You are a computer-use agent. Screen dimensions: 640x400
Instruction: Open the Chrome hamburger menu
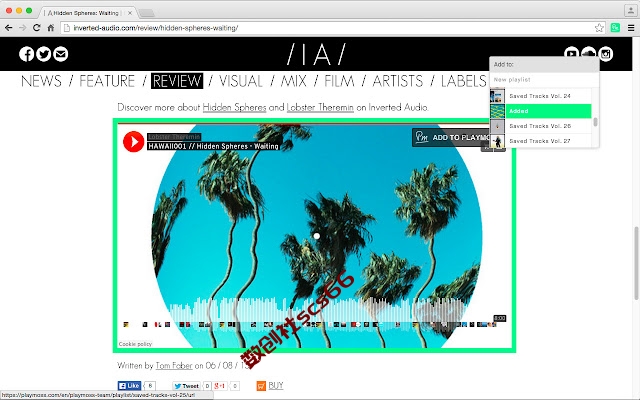631,28
